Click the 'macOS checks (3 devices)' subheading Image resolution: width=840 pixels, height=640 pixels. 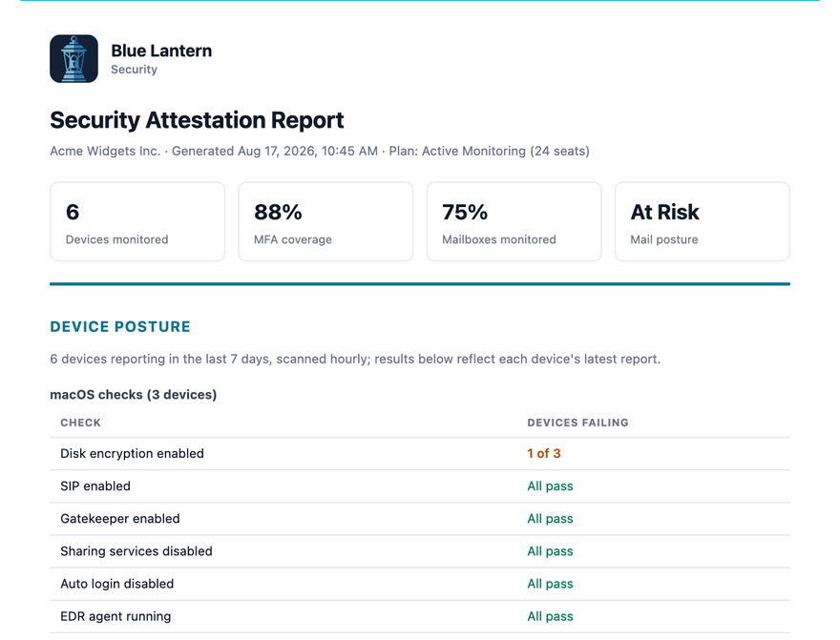point(134,395)
